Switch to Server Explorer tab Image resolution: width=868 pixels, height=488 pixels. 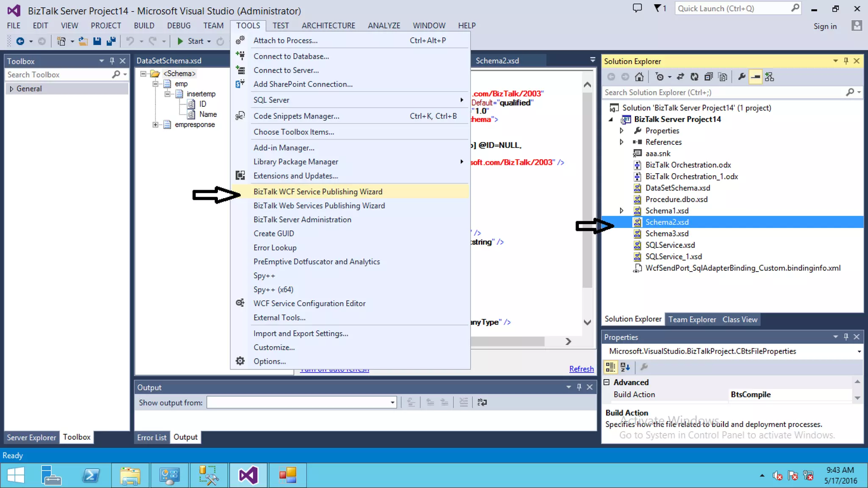[31, 438]
